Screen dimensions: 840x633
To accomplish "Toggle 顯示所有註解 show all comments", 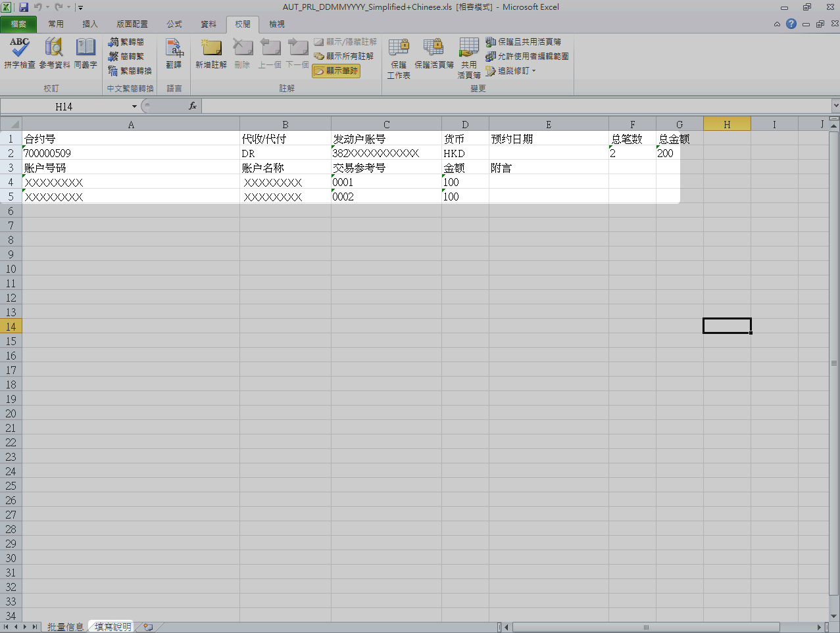I will tap(344, 57).
